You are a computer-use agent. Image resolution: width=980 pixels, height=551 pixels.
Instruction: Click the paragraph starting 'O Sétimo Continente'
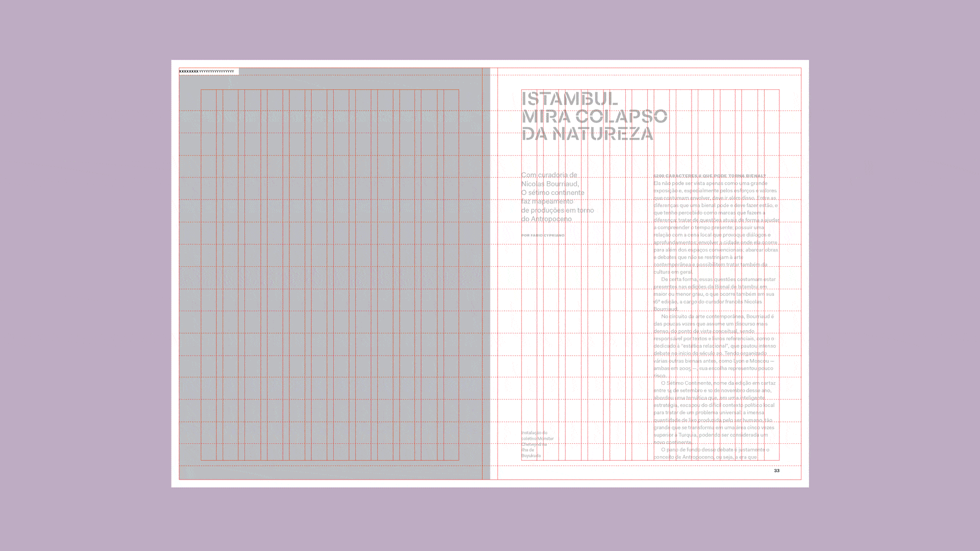point(715,383)
